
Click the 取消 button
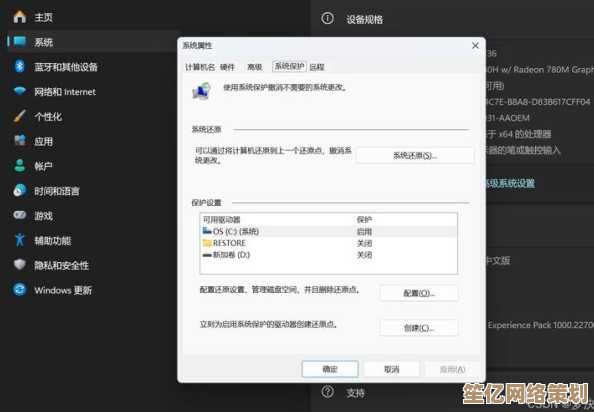(391, 369)
